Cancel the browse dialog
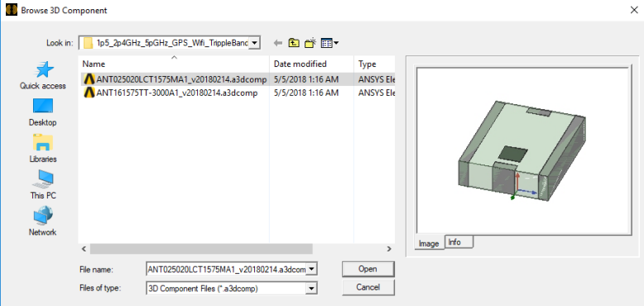Image resolution: width=644 pixels, height=306 pixels. [x=368, y=288]
